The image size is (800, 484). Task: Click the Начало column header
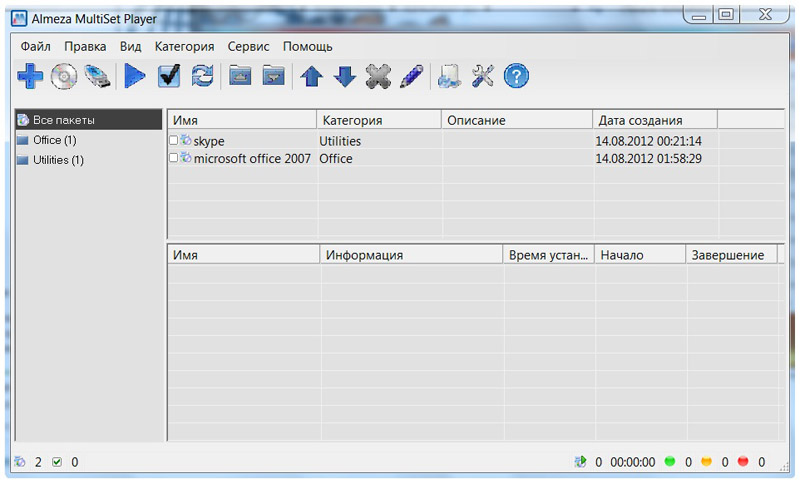click(640, 255)
